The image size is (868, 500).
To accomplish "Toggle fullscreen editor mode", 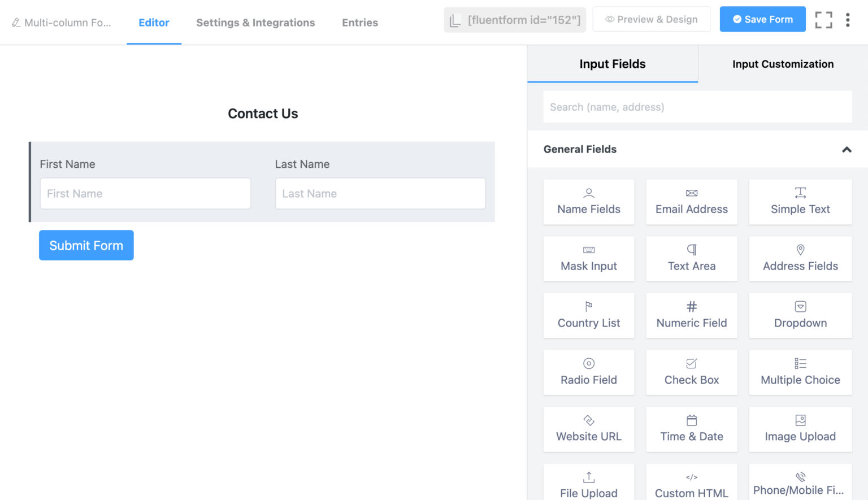I will (x=823, y=19).
